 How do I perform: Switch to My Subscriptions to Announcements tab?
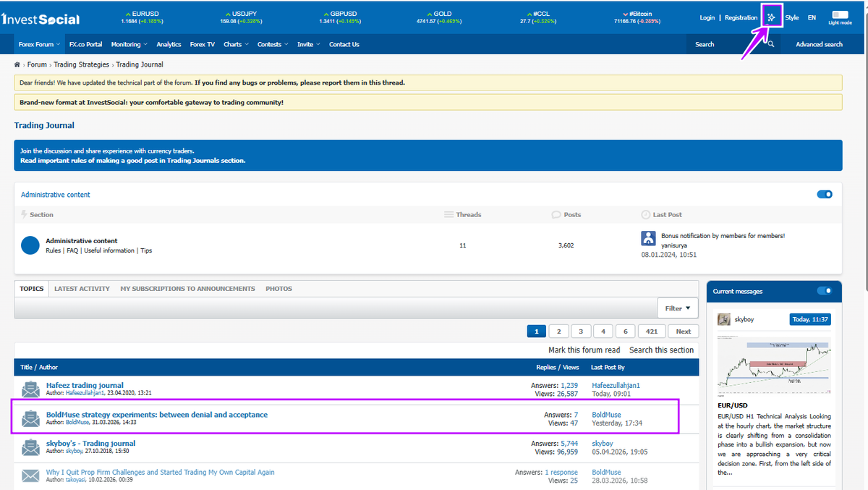pos(187,288)
